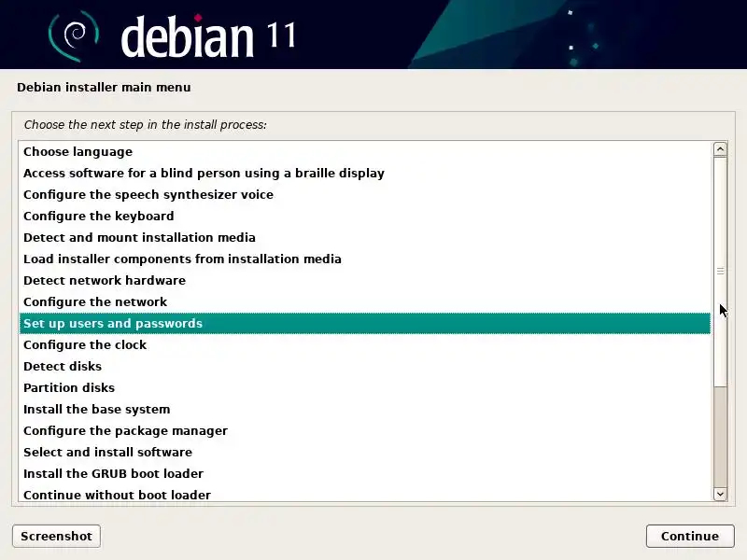The height and width of the screenshot is (560, 747).
Task: Pick the Detect disks entry
Action: pyautogui.click(x=365, y=366)
